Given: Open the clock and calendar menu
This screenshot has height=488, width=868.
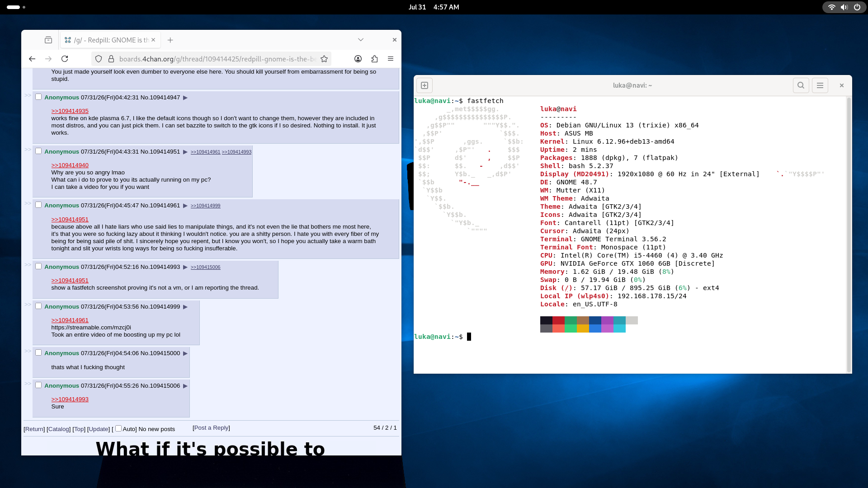Looking at the screenshot, I should (x=434, y=7).
